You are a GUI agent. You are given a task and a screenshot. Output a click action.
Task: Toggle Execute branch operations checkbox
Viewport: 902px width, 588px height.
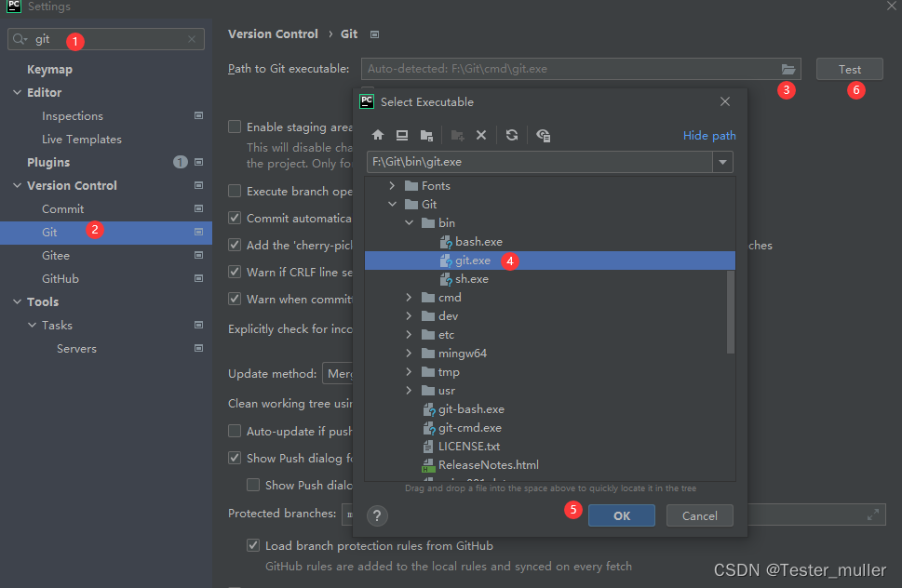coord(235,191)
